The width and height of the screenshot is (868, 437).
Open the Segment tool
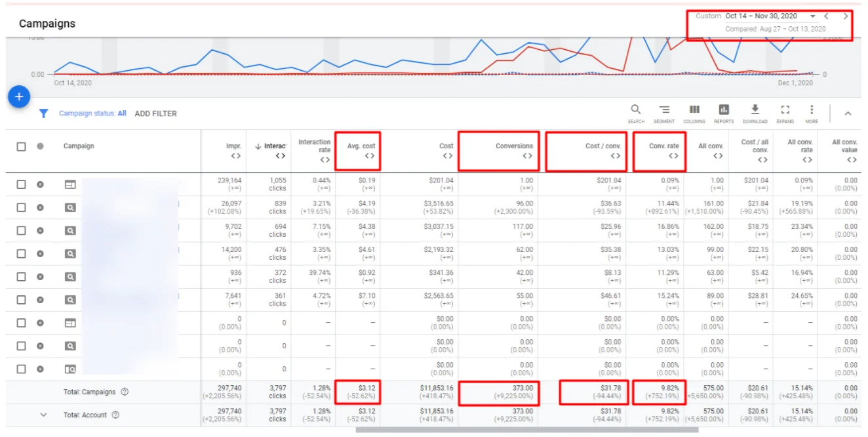coord(663,112)
